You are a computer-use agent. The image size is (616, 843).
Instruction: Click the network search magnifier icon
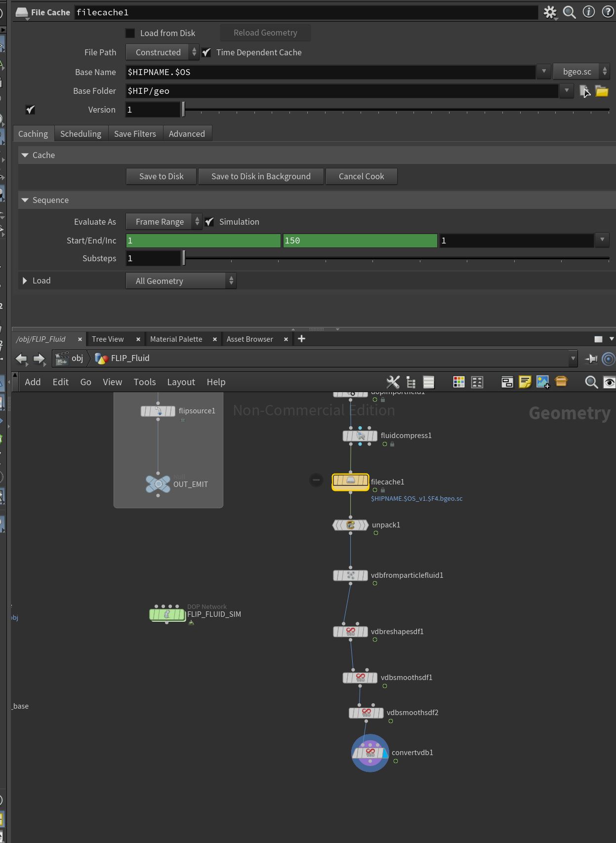click(591, 382)
